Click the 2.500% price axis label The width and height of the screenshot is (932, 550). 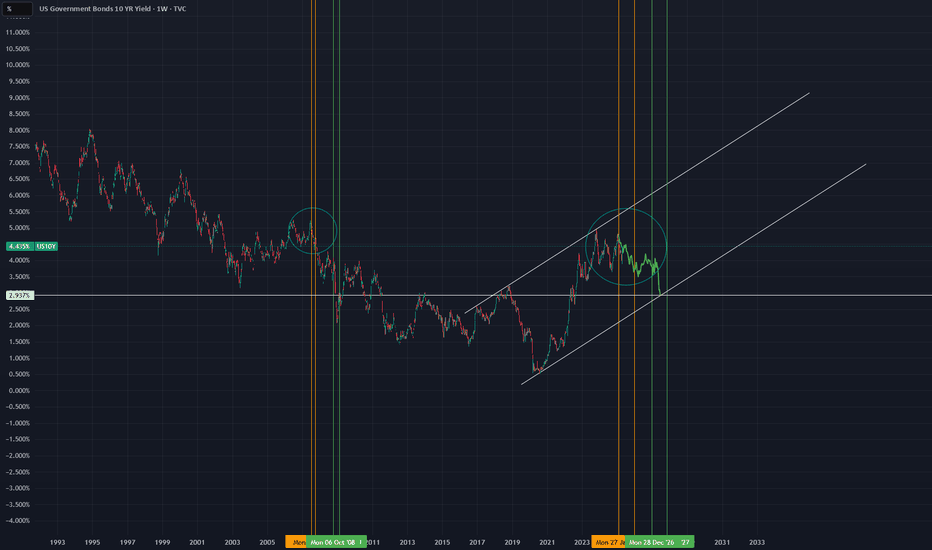tap(18, 309)
